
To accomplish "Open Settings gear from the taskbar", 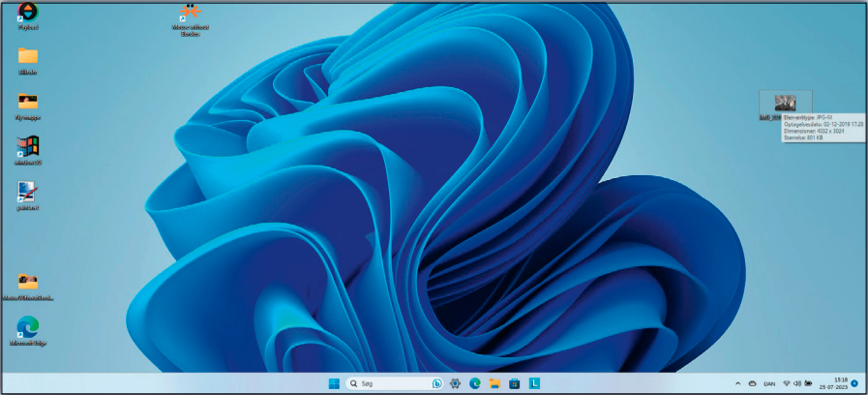I will tap(455, 383).
